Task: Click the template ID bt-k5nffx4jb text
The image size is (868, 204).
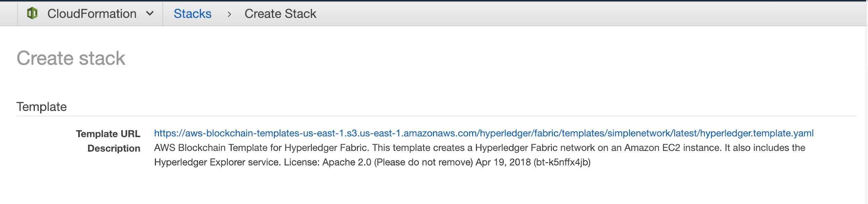Action: point(562,162)
